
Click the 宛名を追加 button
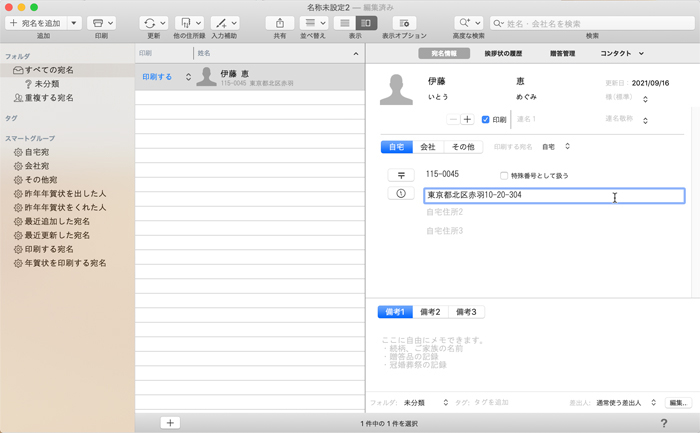pyautogui.click(x=36, y=22)
